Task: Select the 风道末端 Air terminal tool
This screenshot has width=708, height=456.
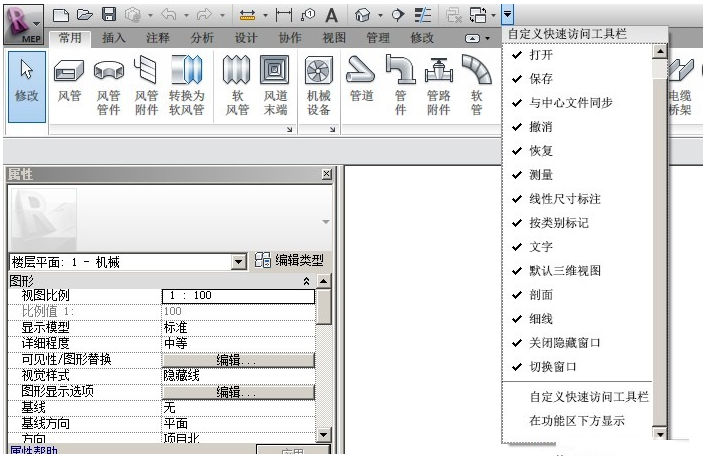Action: pos(275,85)
